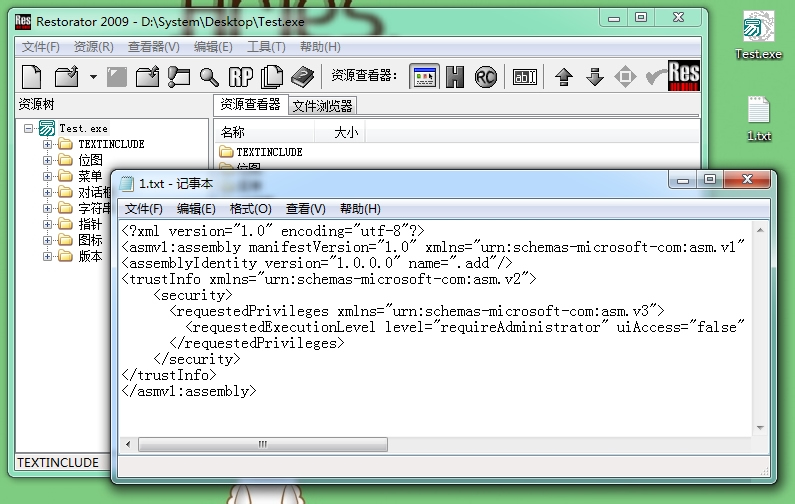
Task: Open Restorator 帮助(H) menu
Action: pyautogui.click(x=320, y=47)
